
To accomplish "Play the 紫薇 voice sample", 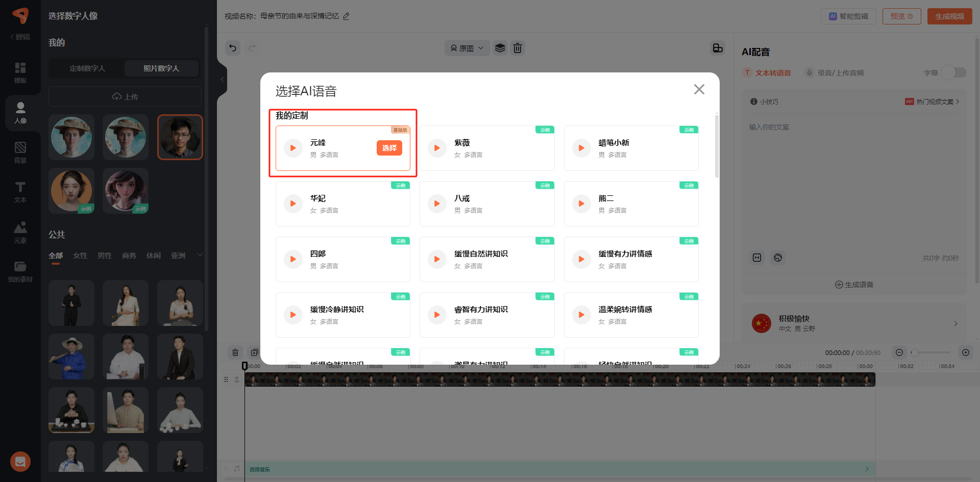I will pyautogui.click(x=437, y=148).
